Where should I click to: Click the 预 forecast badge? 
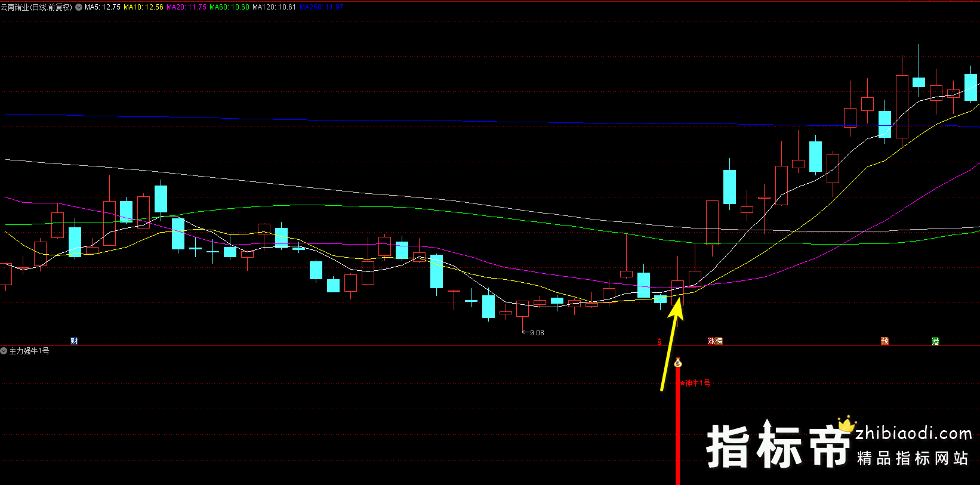(x=885, y=341)
